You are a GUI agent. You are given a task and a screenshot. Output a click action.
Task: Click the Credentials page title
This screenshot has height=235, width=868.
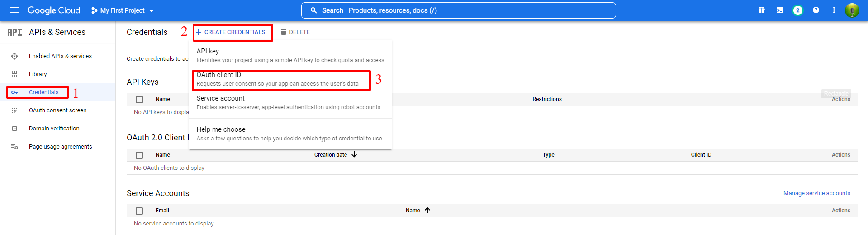click(x=147, y=32)
